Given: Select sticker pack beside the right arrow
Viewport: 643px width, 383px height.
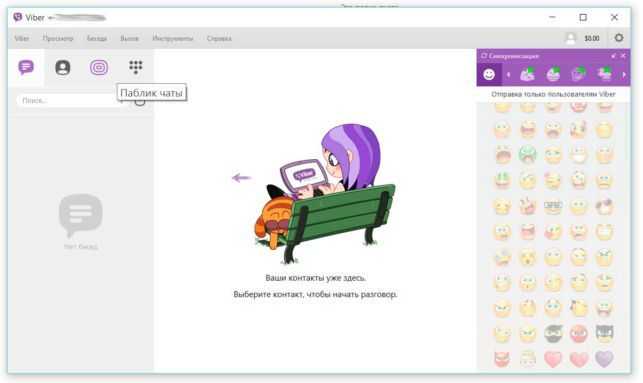Looking at the screenshot, I should [x=604, y=74].
